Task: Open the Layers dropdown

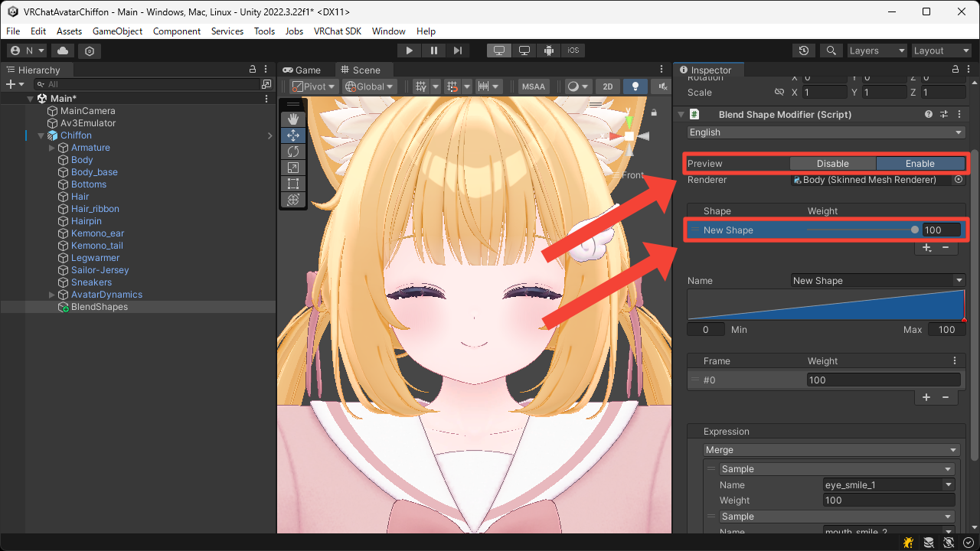Action: (x=876, y=51)
